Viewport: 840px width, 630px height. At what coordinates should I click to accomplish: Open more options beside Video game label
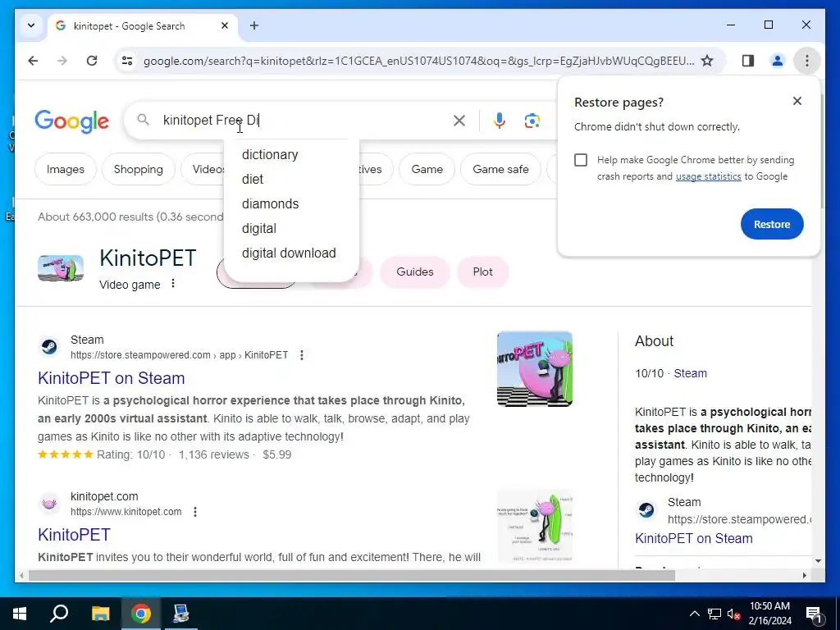[173, 283]
